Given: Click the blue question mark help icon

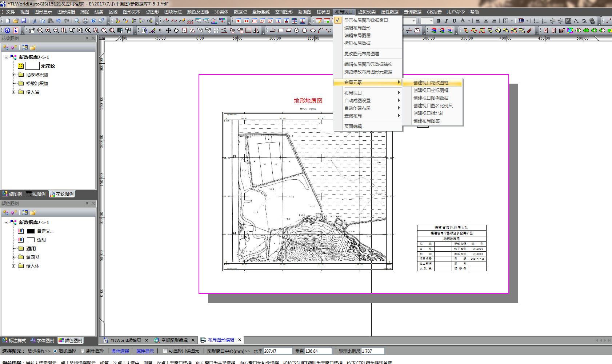Looking at the screenshot, I should (x=93, y=21).
